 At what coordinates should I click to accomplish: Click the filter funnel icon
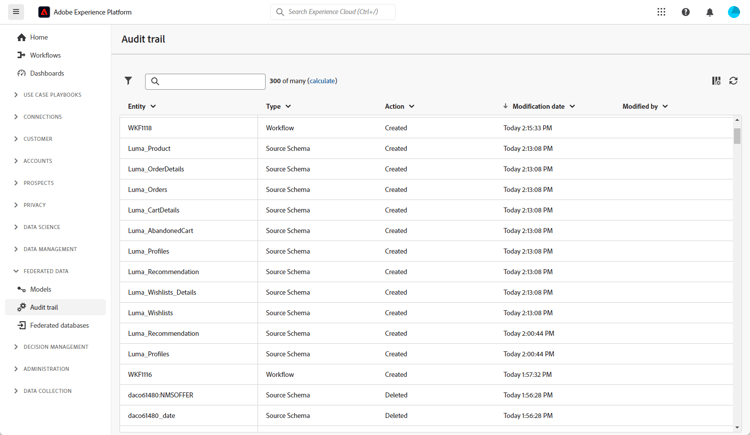(x=128, y=81)
